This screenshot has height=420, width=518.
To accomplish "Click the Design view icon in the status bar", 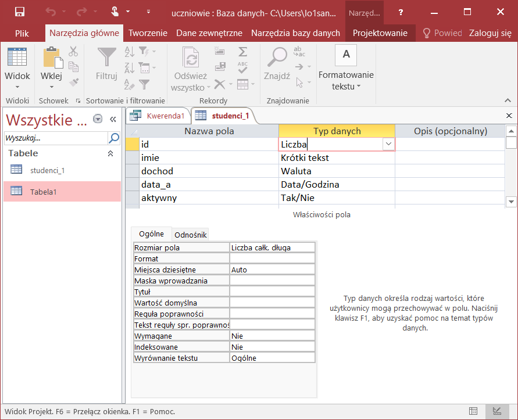I will [496, 411].
